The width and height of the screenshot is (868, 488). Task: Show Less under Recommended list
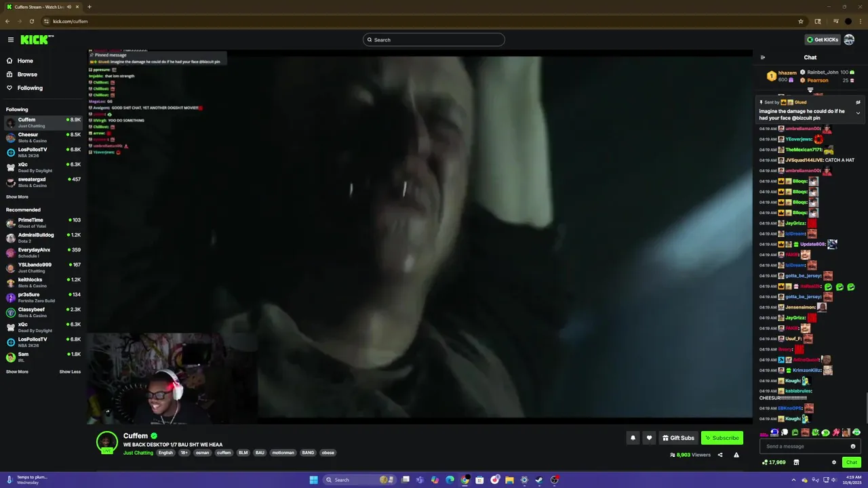[x=70, y=372]
